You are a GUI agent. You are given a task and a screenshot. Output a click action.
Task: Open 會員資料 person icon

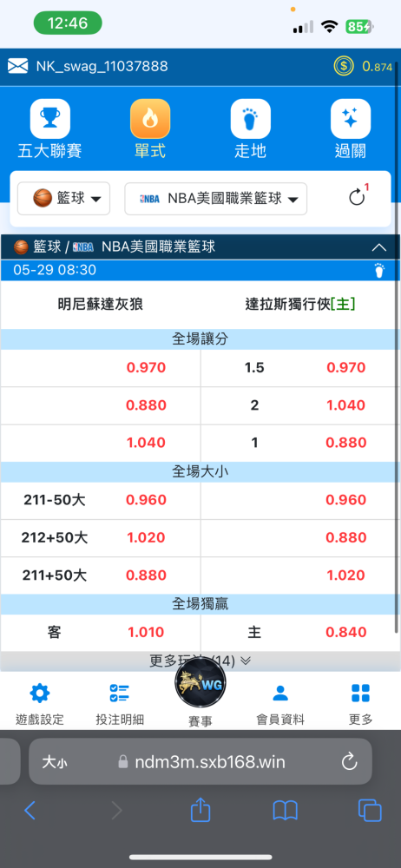(280, 693)
